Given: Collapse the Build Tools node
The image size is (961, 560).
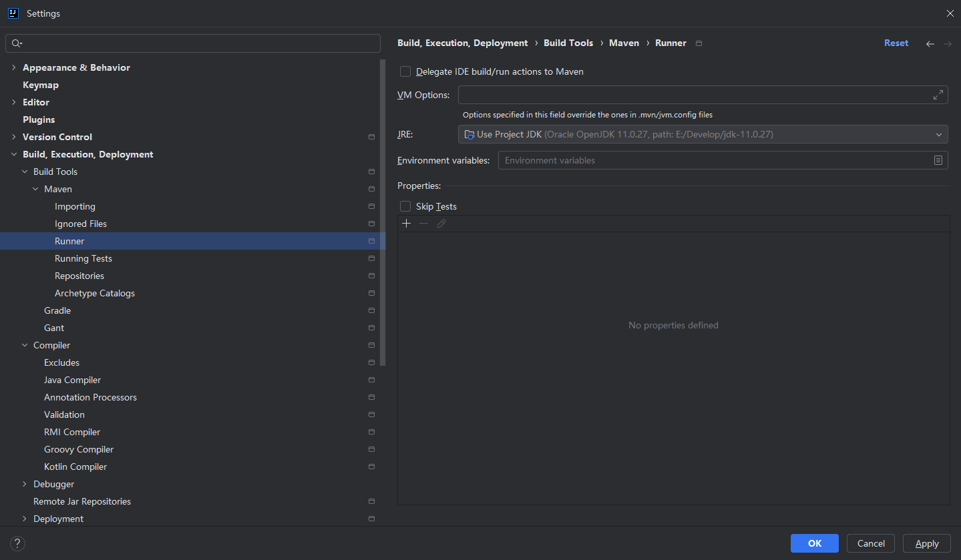Looking at the screenshot, I should click(x=25, y=172).
